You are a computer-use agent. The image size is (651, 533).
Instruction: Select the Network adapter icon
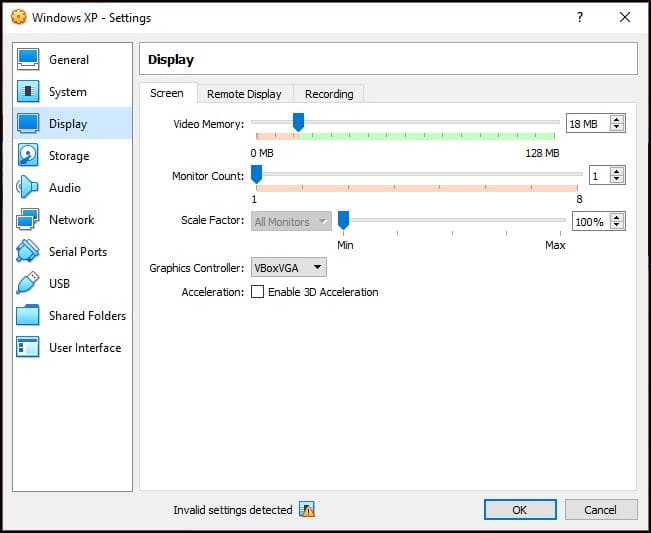coord(28,220)
